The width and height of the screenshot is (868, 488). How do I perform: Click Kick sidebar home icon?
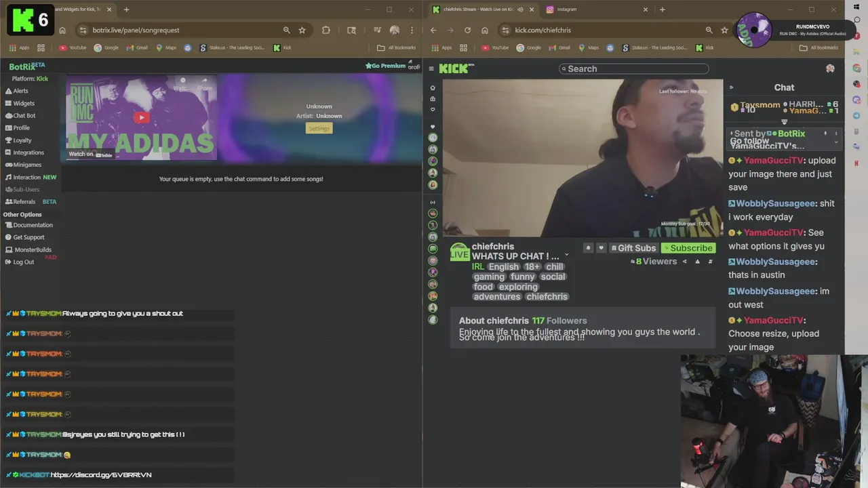coord(433,88)
